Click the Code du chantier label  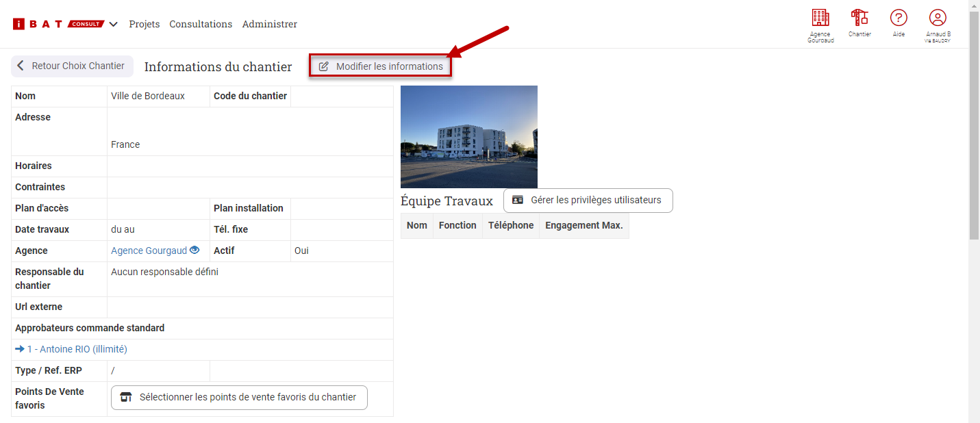[x=250, y=97]
